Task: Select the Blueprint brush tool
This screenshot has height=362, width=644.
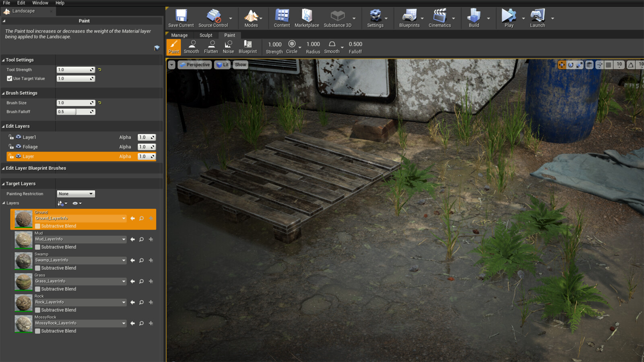Action: click(248, 47)
